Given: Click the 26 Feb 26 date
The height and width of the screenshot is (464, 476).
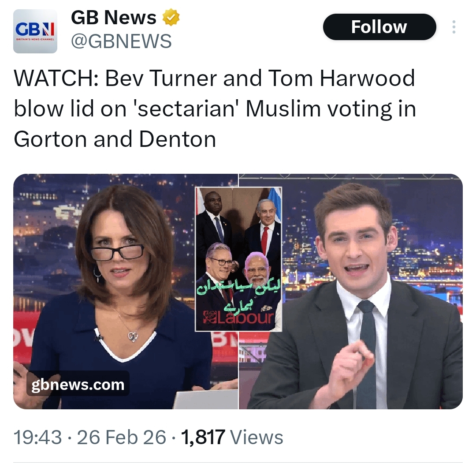Looking at the screenshot, I should point(122,437).
